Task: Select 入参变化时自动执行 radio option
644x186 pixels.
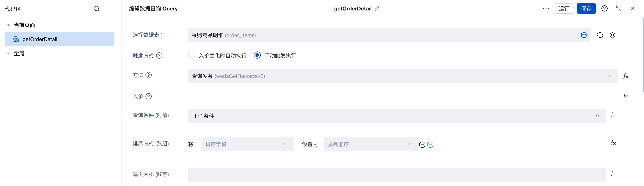Action: click(192, 55)
